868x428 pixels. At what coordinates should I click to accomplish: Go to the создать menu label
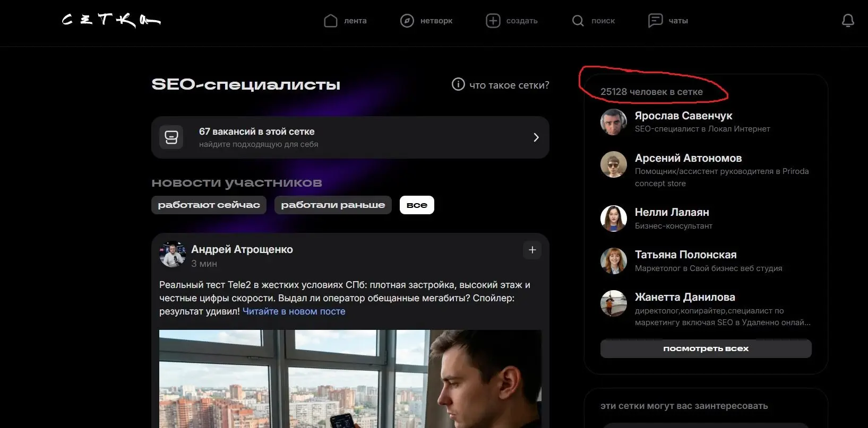pyautogui.click(x=522, y=21)
